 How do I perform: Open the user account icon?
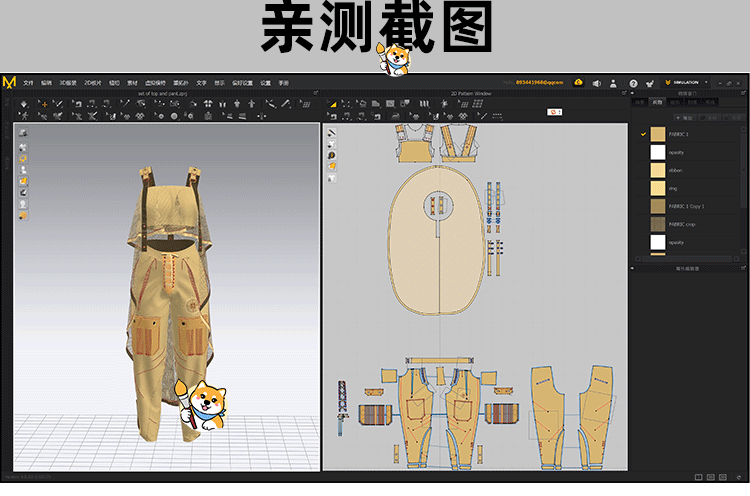(613, 82)
